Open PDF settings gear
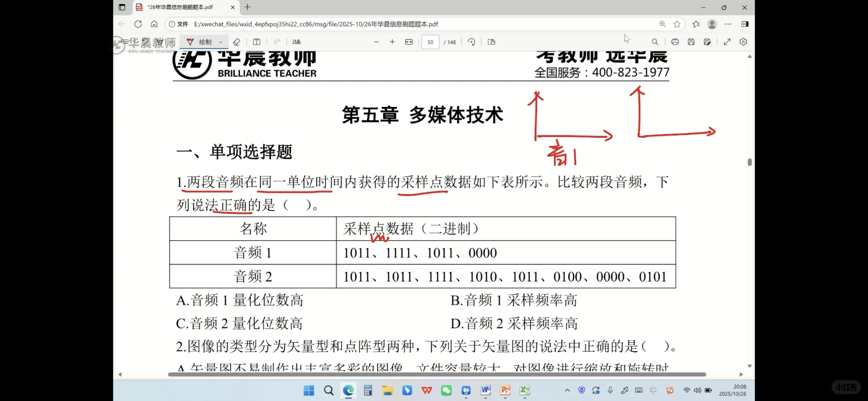The image size is (868, 401). click(x=743, y=42)
